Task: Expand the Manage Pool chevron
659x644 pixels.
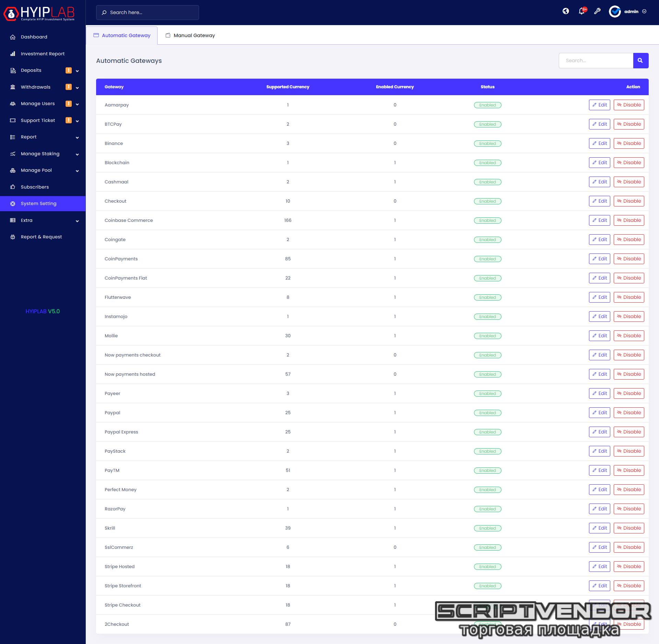Action: [x=77, y=171]
